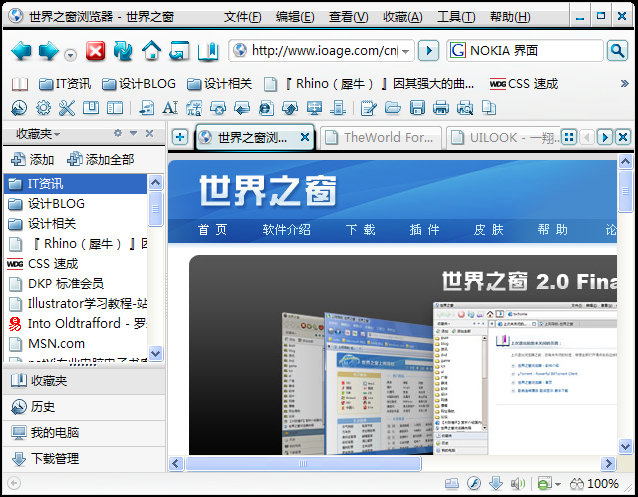Screen dimensions: 638x497
Task: Click the download arrow icon in status bar
Action: [x=496, y=483]
